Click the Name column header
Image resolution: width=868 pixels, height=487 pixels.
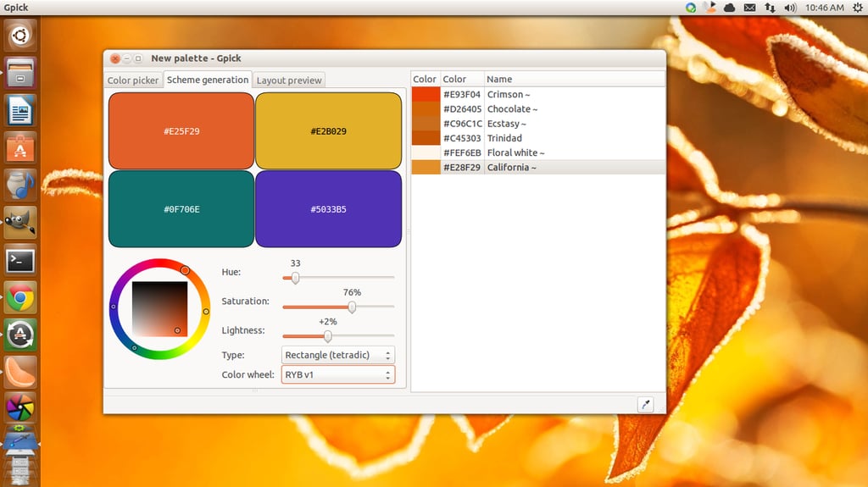[x=575, y=79]
